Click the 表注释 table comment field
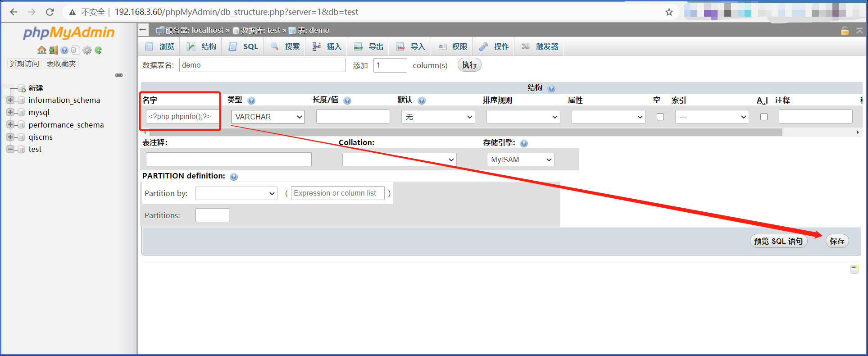Image resolution: width=868 pixels, height=356 pixels. click(228, 159)
